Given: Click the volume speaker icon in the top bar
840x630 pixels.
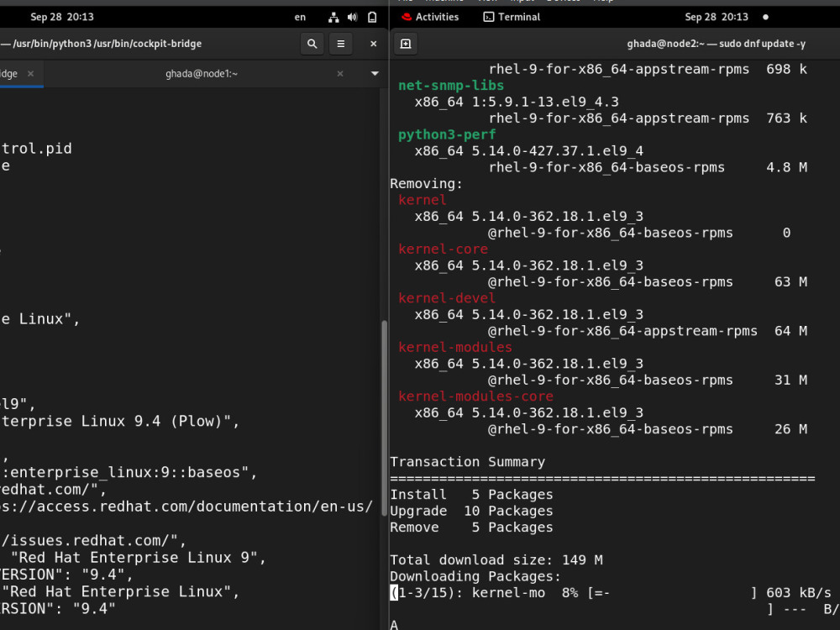Looking at the screenshot, I should (352, 16).
